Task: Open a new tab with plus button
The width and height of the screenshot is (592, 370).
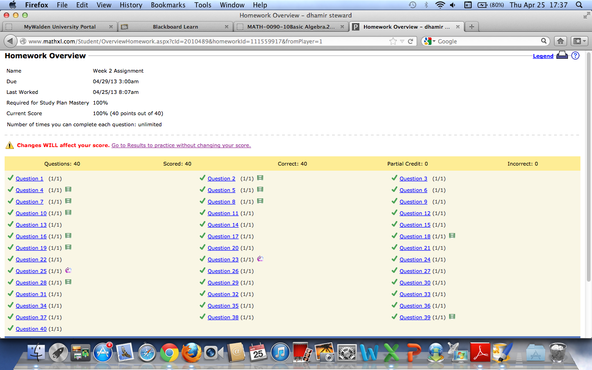Action: tap(471, 27)
